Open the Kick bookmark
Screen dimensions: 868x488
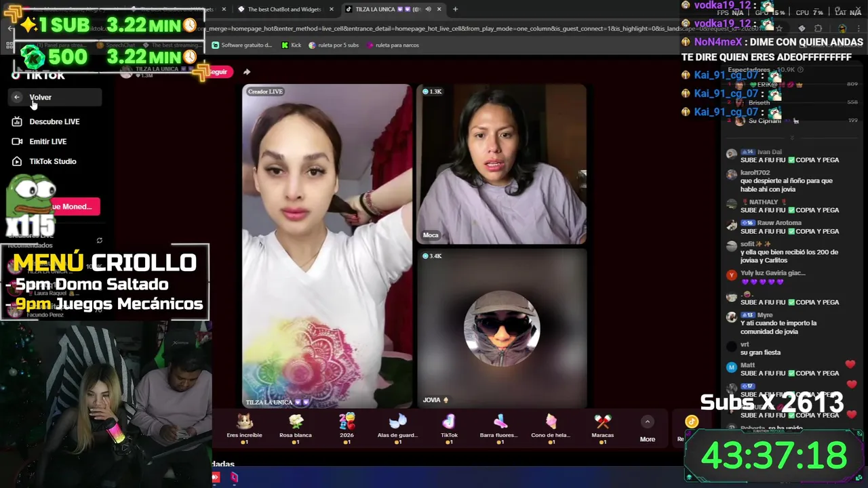pos(292,45)
